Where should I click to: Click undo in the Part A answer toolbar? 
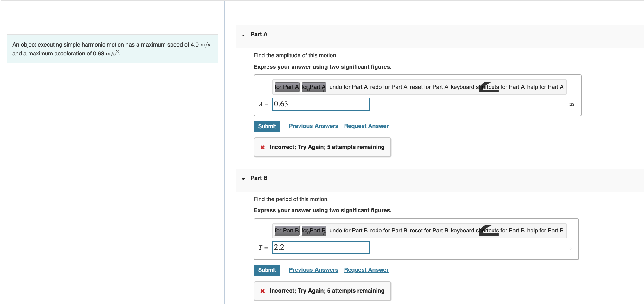coord(349,87)
